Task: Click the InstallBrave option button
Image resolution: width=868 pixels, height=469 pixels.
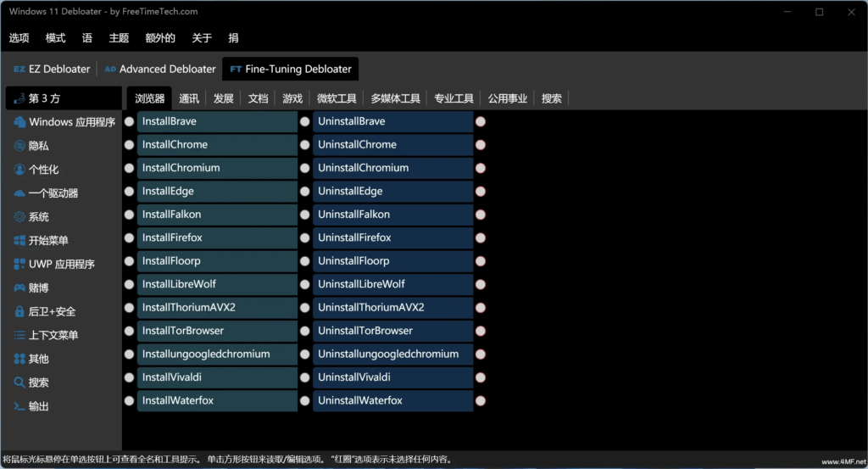Action: click(218, 122)
